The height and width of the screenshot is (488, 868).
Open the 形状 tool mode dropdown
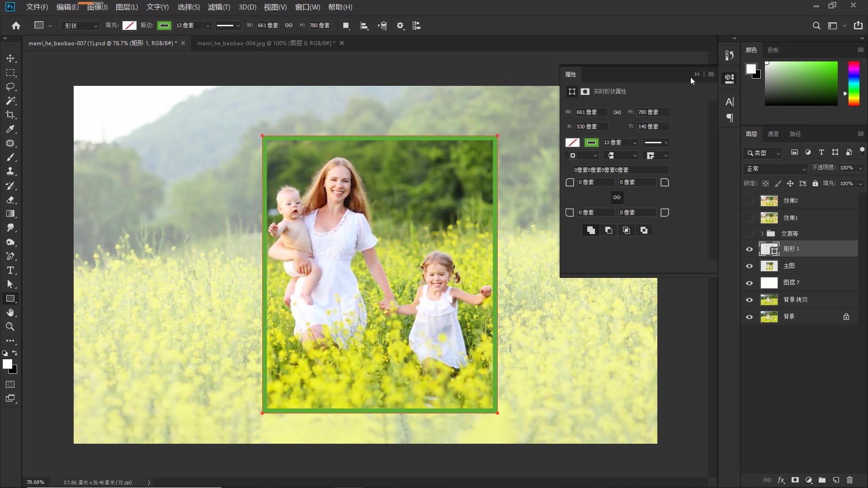pos(80,26)
